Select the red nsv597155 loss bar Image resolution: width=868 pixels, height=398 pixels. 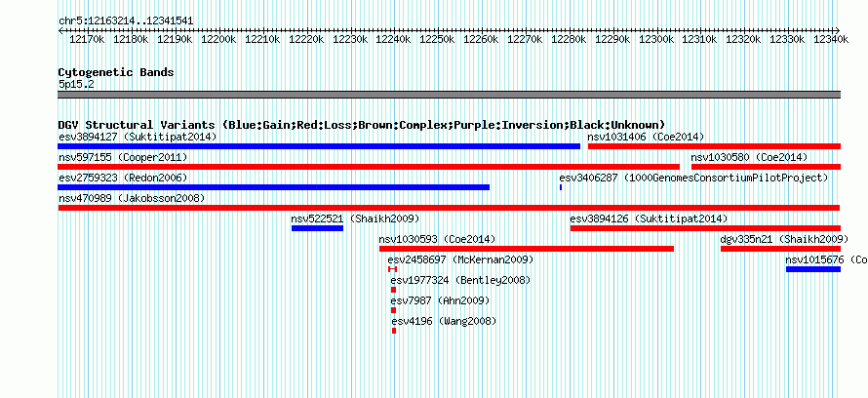(x=369, y=167)
